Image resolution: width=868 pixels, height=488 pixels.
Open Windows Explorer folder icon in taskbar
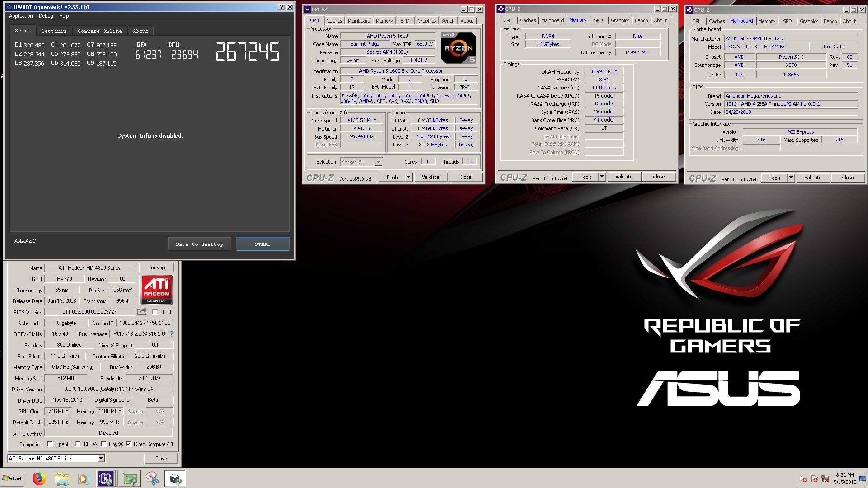[62, 479]
